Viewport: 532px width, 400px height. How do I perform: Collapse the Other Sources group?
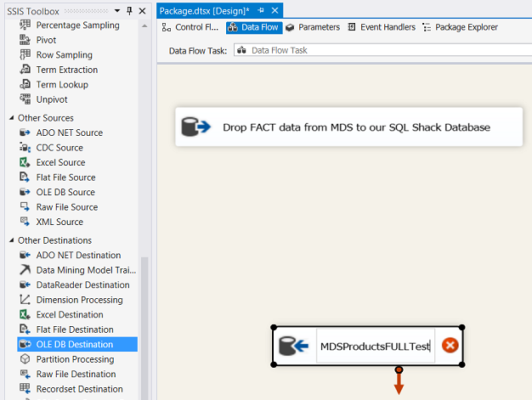coord(12,118)
